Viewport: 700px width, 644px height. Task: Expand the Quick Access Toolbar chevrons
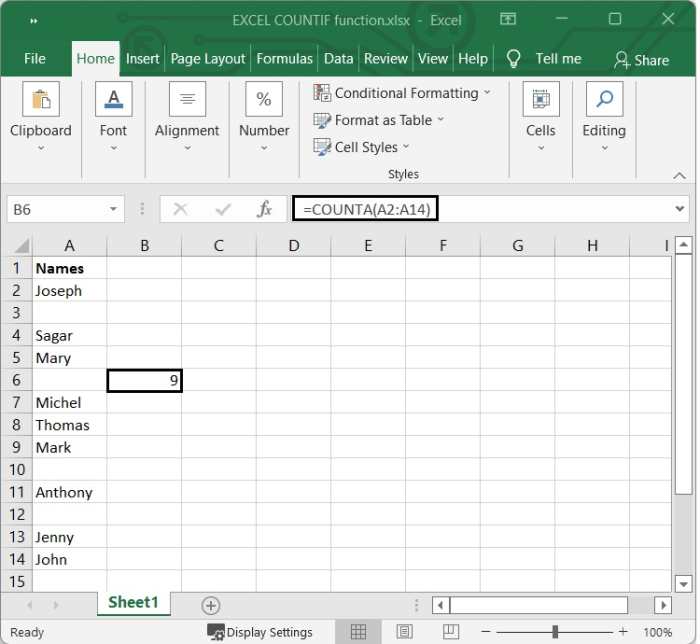[33, 21]
